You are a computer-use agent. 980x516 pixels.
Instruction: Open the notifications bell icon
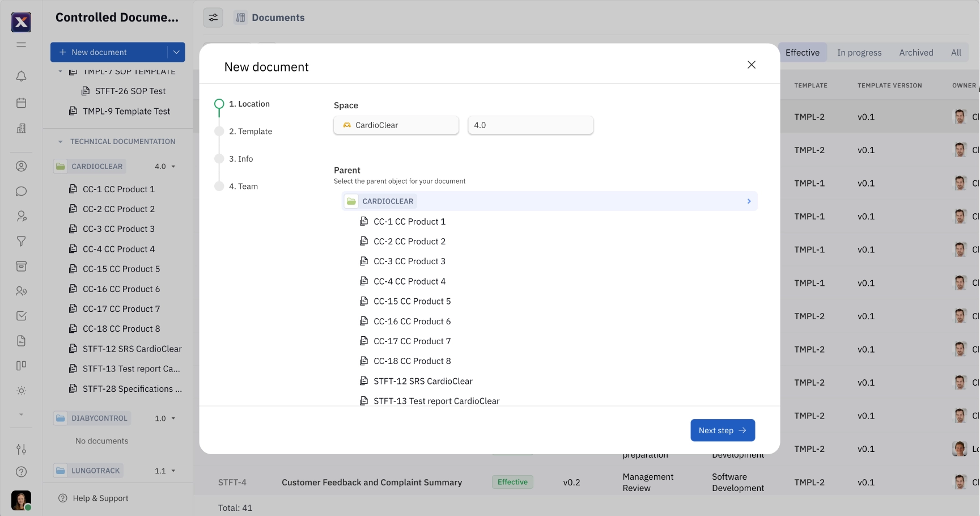(21, 75)
